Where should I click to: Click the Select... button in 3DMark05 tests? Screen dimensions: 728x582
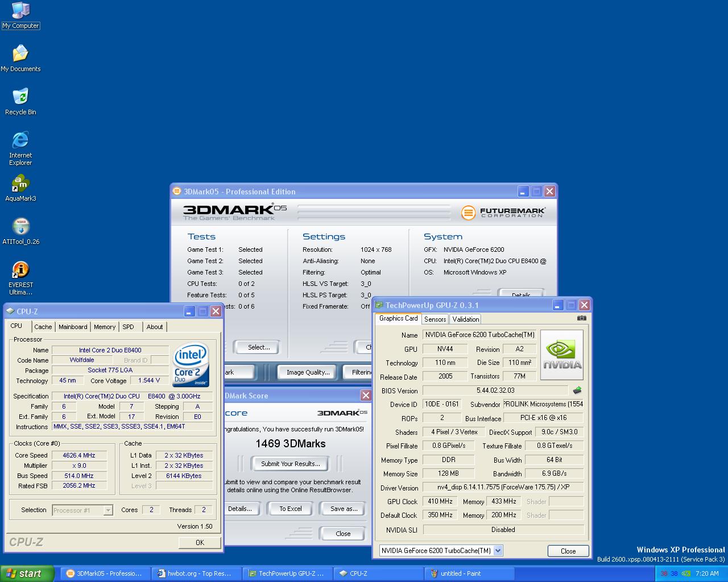(259, 347)
